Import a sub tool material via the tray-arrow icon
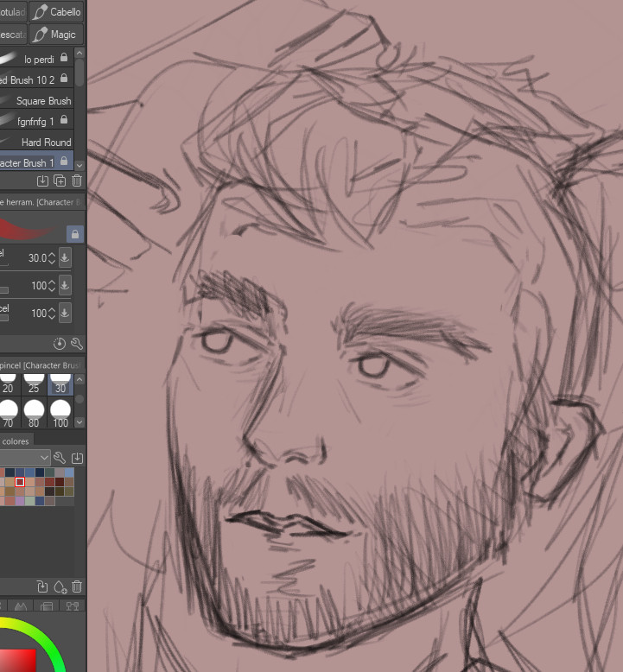Image resolution: width=623 pixels, height=672 pixels. click(x=42, y=181)
